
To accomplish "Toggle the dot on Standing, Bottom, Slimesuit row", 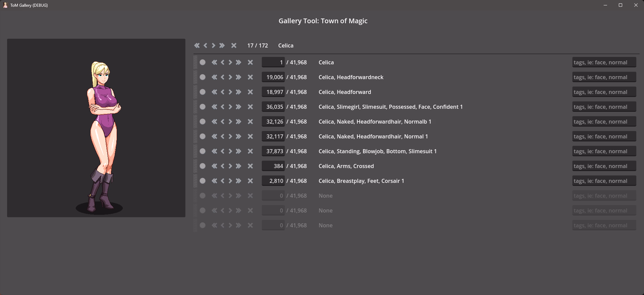I will tap(203, 151).
